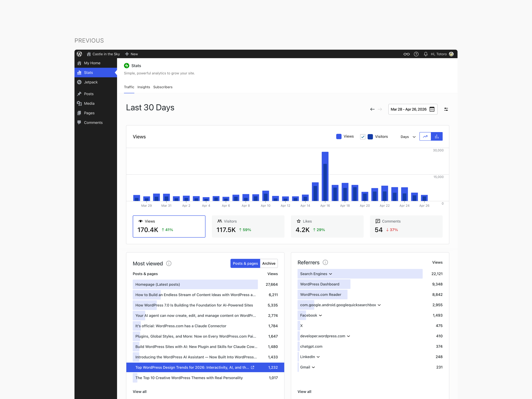Switch to bar chart view

pos(436,136)
